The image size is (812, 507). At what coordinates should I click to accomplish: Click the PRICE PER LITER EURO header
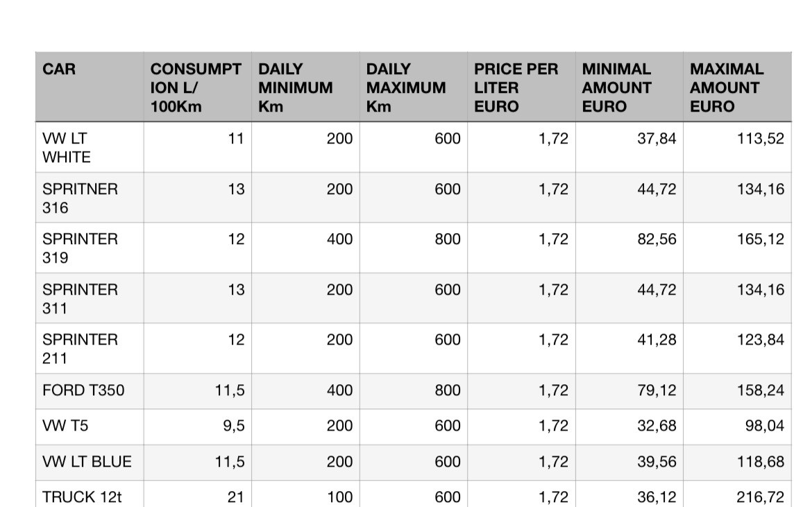click(521, 87)
